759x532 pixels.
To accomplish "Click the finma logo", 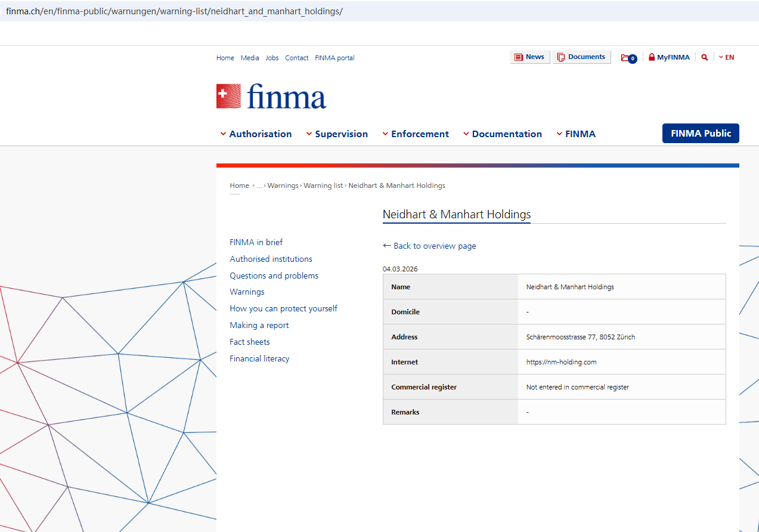I will 271,96.
